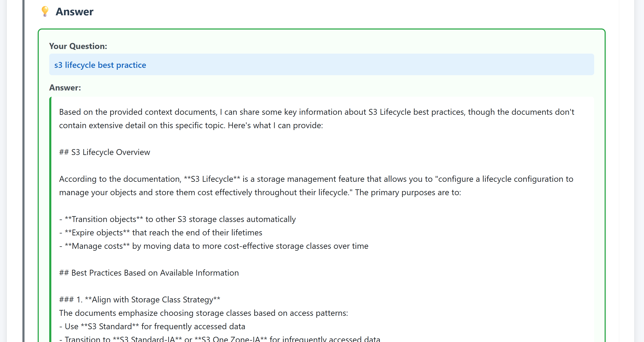Click the lightbulb icon beside Answer
The height and width of the screenshot is (342, 644).
pos(45,12)
